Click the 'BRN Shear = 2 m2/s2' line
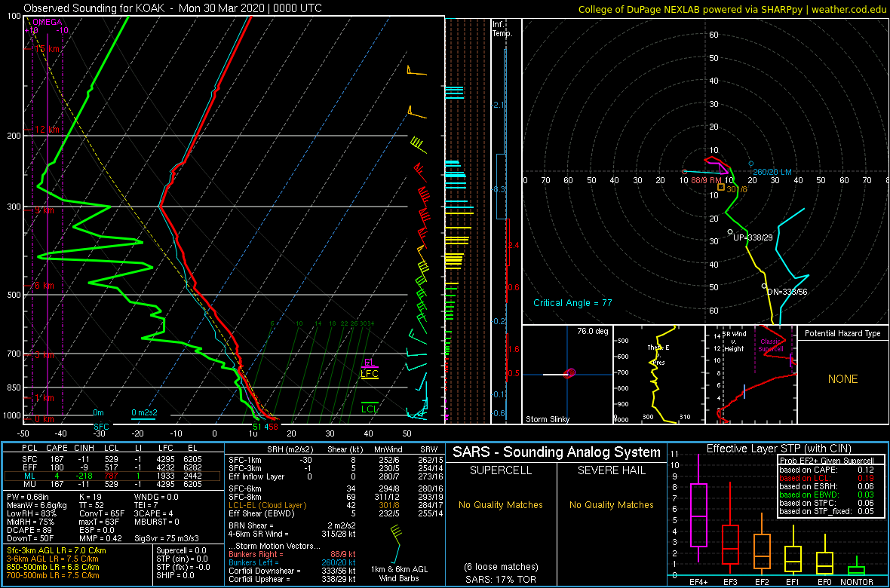Screen dimensions: 890x588 pyautogui.click(x=291, y=525)
